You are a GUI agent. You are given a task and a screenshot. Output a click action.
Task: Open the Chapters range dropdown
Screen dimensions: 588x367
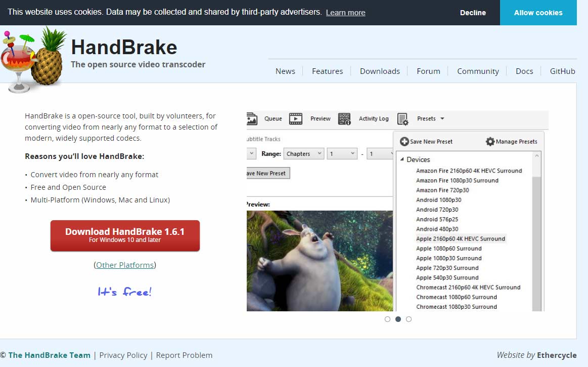[x=303, y=154]
